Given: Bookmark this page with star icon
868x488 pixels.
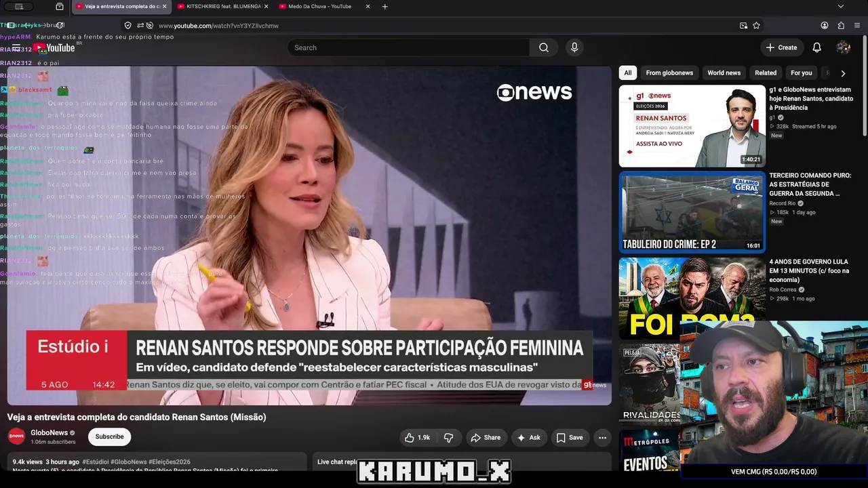Looking at the screenshot, I should (x=756, y=26).
